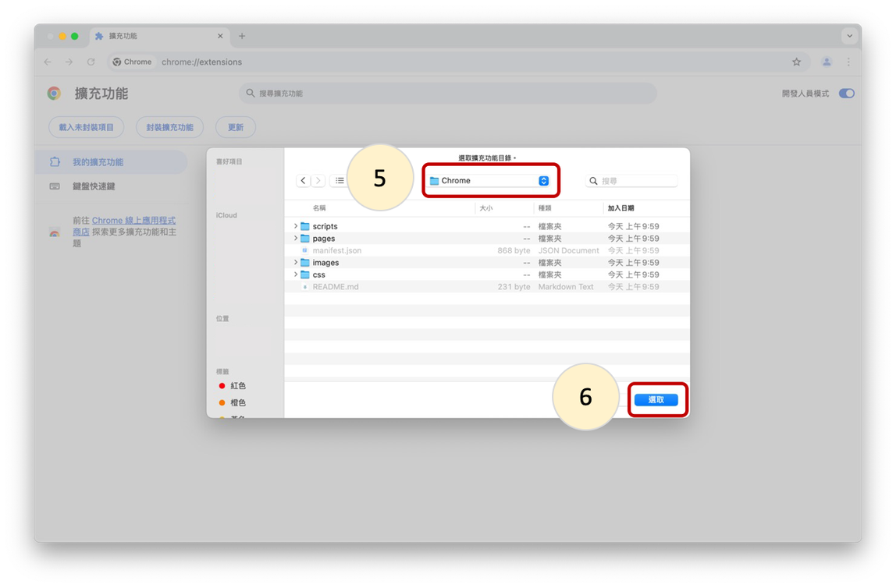Click the browser reload icon
This screenshot has width=896, height=588.
coord(91,62)
